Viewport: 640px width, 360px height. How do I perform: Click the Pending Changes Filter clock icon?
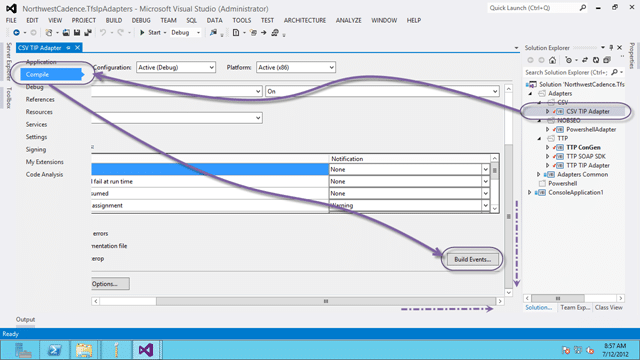click(x=568, y=60)
